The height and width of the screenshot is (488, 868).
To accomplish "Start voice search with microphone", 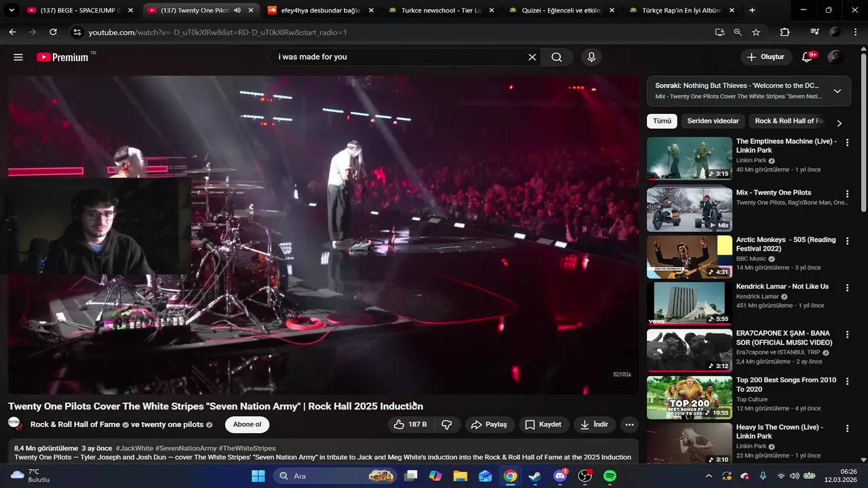I will pos(591,57).
